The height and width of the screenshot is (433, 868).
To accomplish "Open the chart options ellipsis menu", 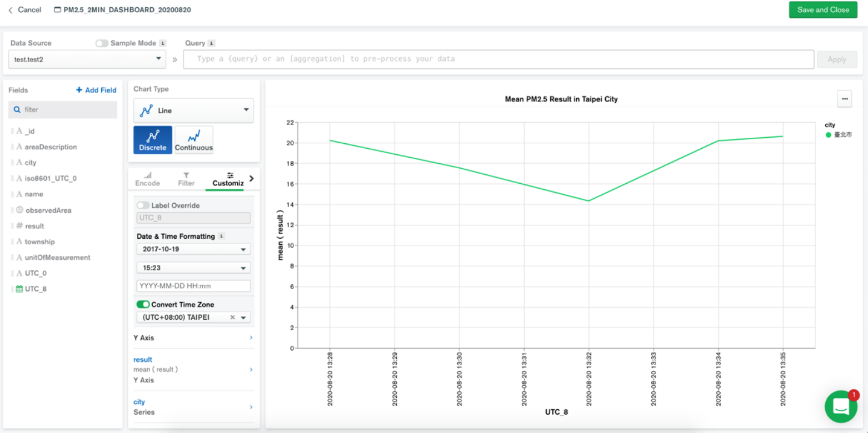I will pos(844,99).
